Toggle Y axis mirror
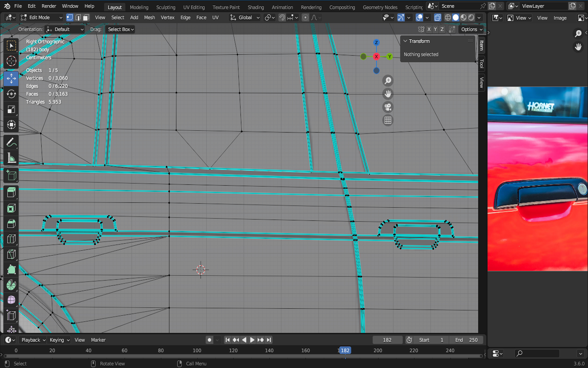 [x=435, y=29]
